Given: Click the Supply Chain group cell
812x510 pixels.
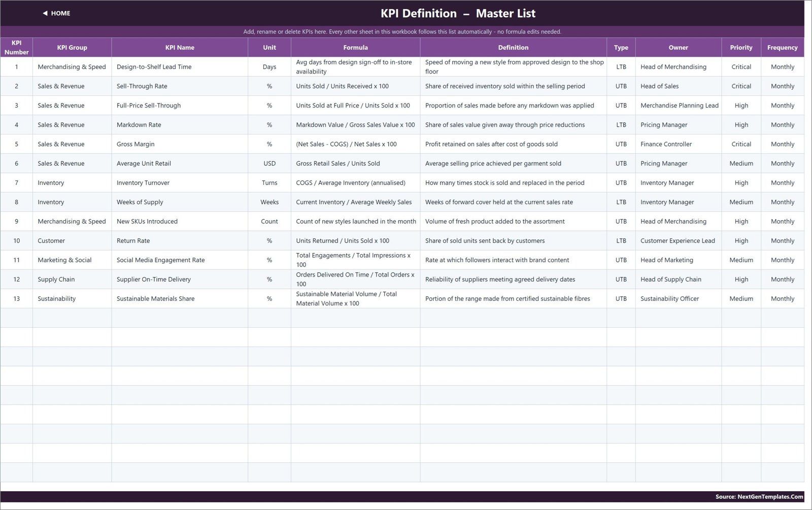Looking at the screenshot, I should click(x=72, y=279).
